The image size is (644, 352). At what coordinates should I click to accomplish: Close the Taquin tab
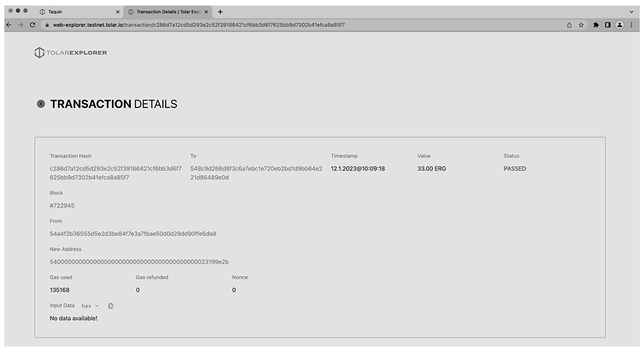pos(118,12)
